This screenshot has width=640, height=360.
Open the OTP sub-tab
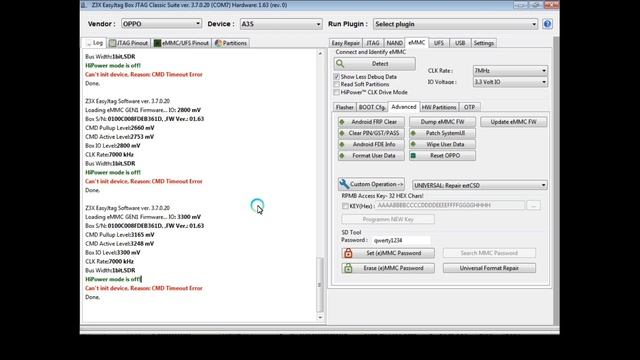tap(469, 107)
